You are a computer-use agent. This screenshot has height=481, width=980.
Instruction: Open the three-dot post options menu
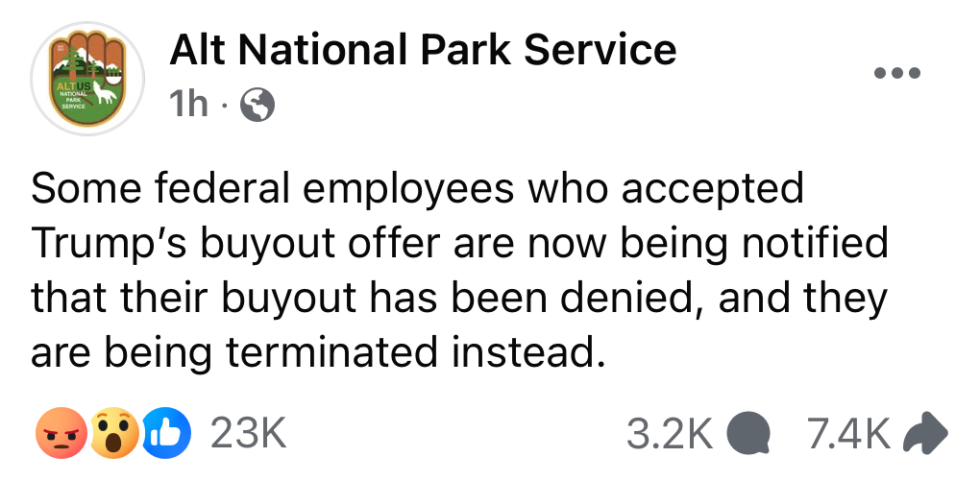click(x=896, y=73)
